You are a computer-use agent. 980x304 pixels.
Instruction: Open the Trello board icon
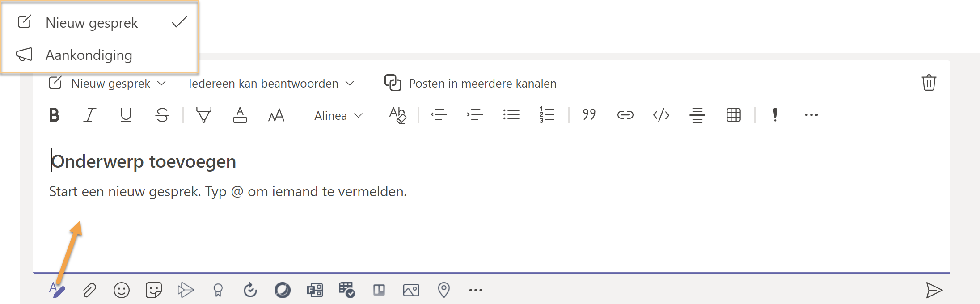379,291
